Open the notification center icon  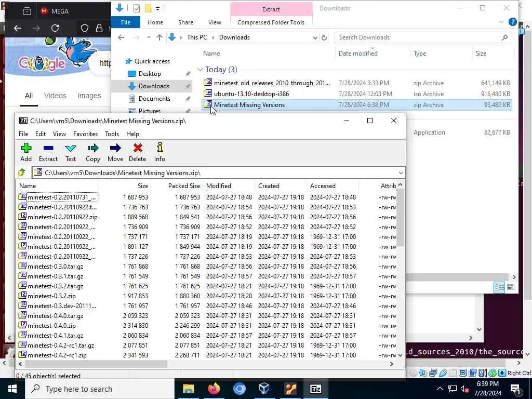(x=516, y=389)
